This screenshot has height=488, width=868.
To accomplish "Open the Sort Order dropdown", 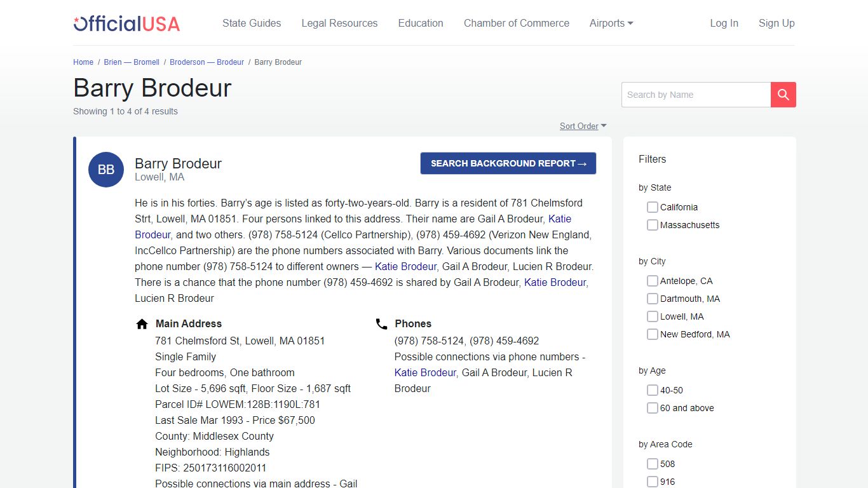I will (583, 126).
